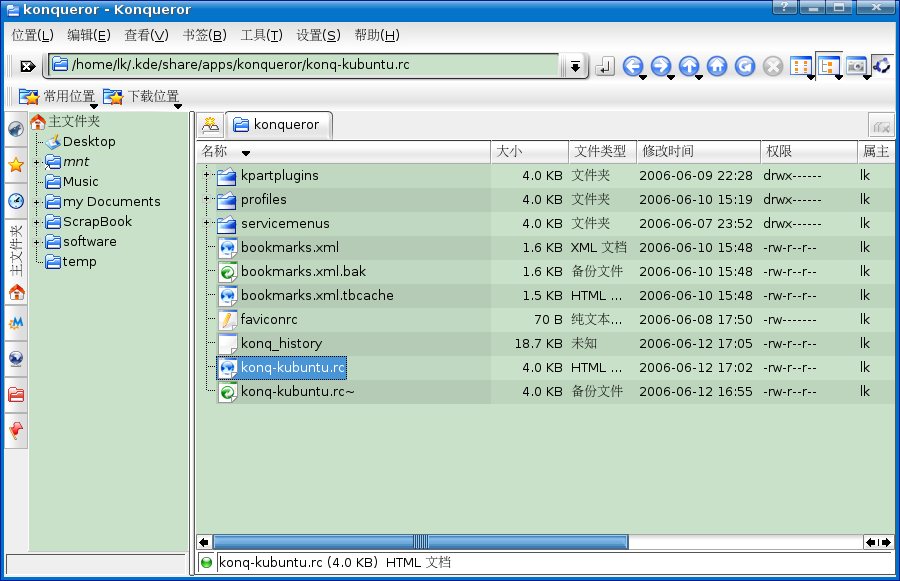
Task: Click in the location address field
Action: 303,65
